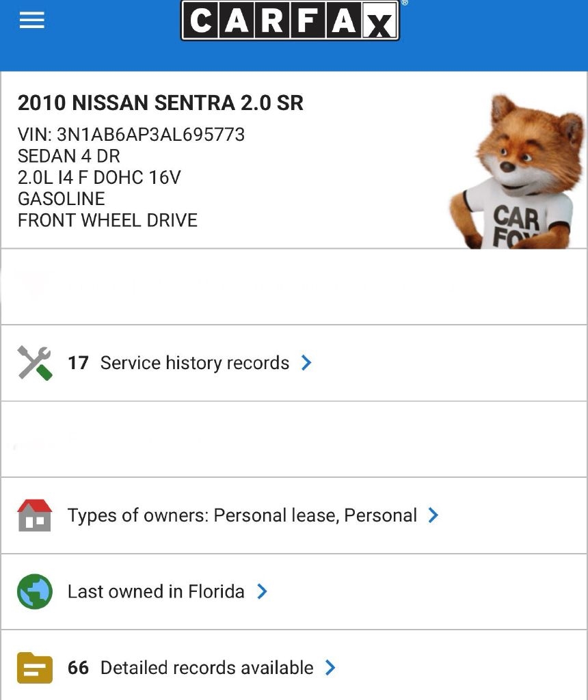Click the 2010 Nissan Sentra 2.0 SR heading
Image resolution: width=588 pixels, height=700 pixels.
[161, 103]
